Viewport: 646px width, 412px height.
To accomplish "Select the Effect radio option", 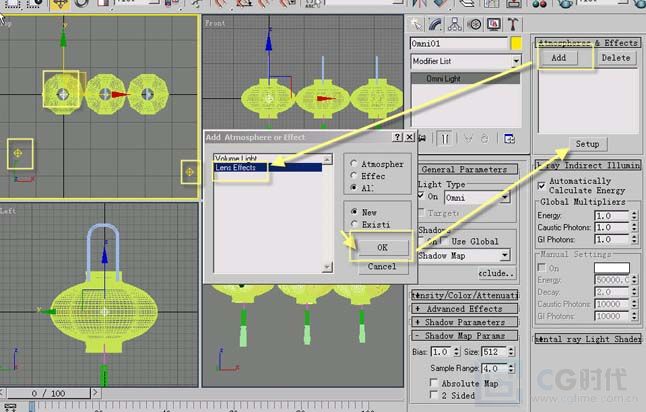I will (x=353, y=176).
